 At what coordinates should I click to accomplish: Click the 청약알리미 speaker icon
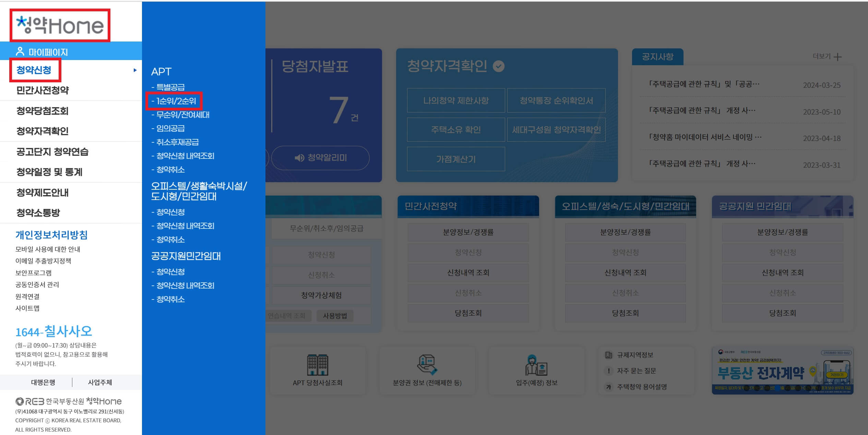point(299,158)
